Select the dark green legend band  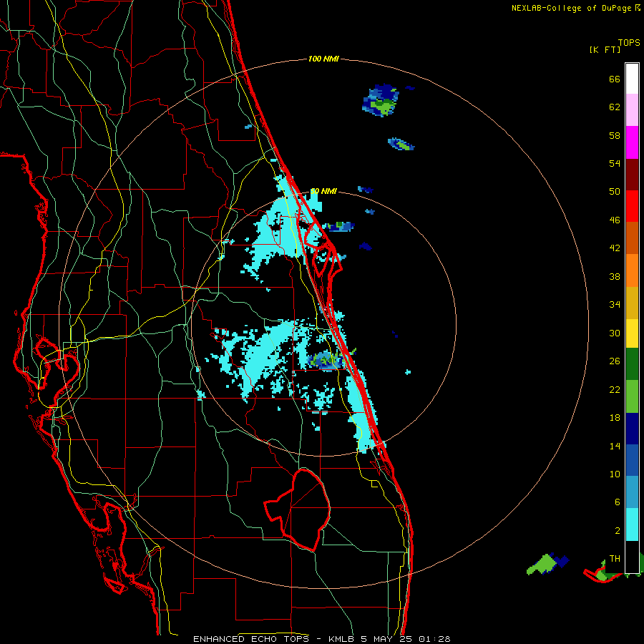(632, 364)
